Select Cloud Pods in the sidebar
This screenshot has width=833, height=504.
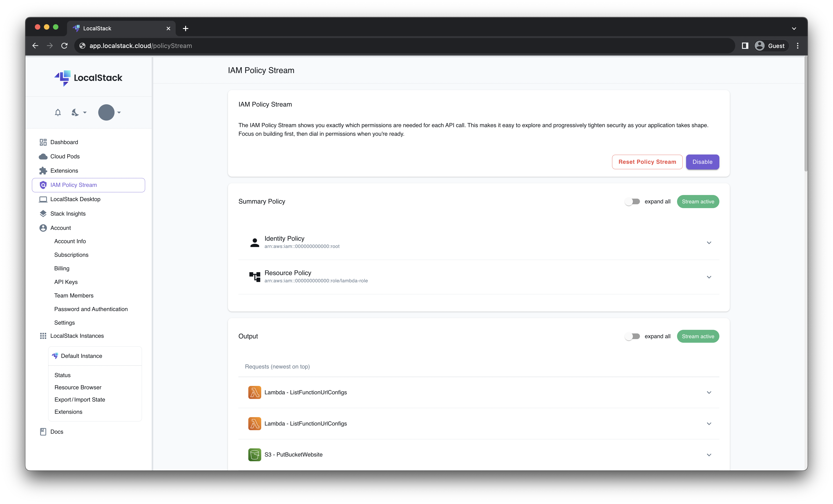point(65,156)
